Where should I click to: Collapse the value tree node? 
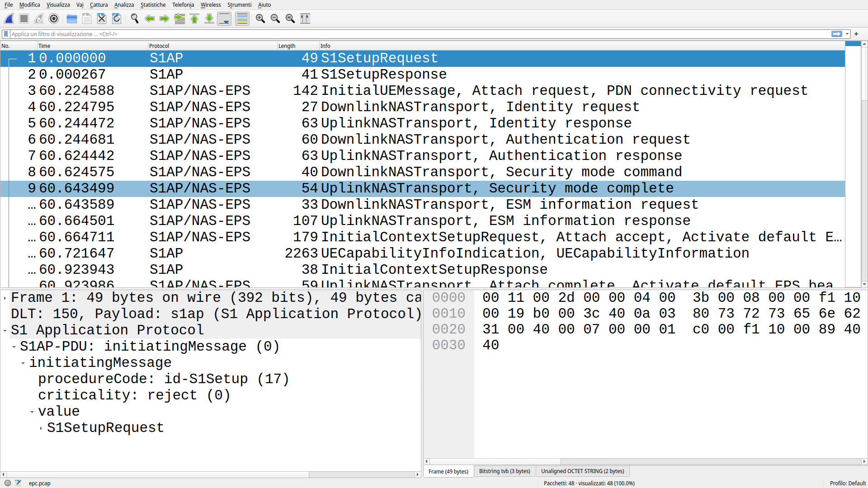coord(32,412)
